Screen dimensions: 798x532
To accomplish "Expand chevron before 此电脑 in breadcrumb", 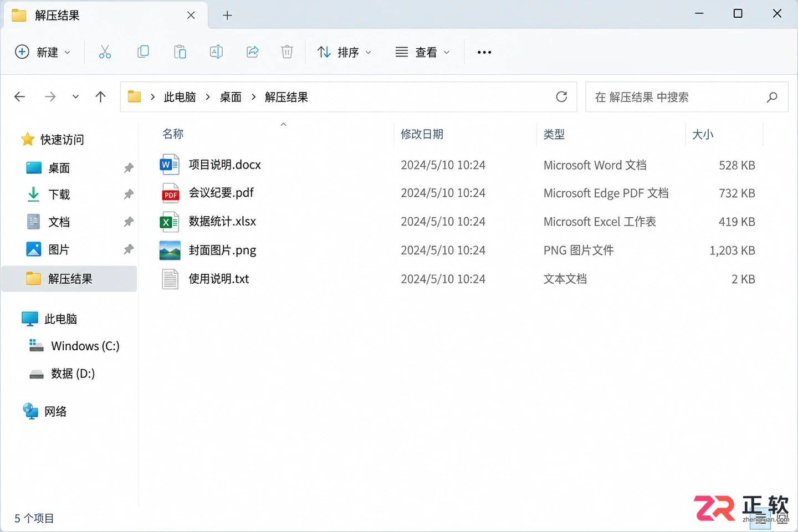I will tap(152, 97).
